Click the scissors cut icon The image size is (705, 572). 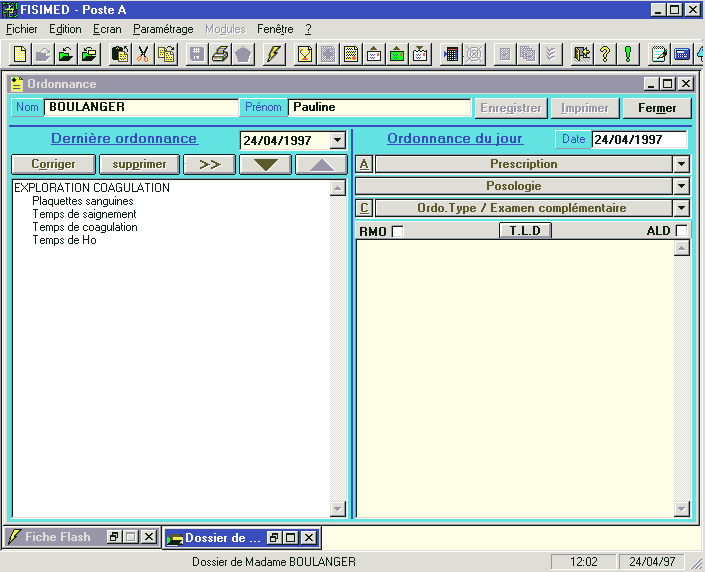pos(143,54)
